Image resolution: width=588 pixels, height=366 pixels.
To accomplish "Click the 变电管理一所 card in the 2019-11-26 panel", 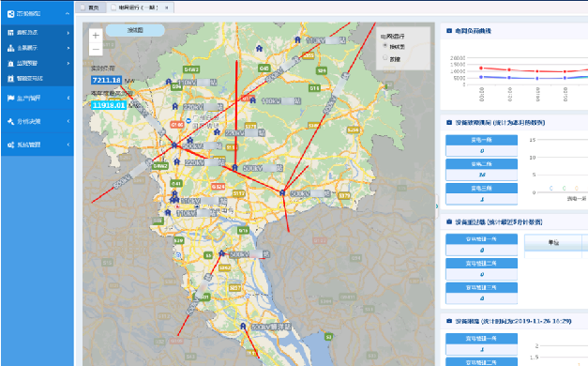I will [481, 343].
